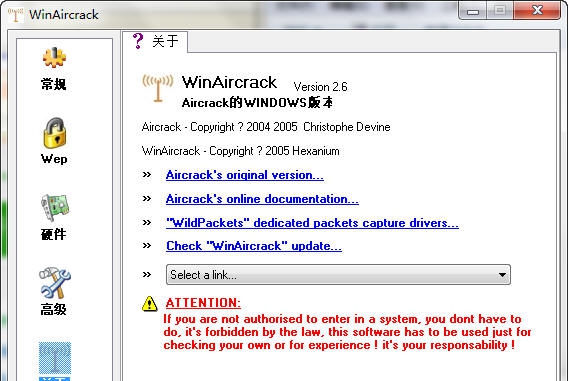Click the WinAircrack heading in About panel
This screenshot has width=568, height=381.
pyautogui.click(x=229, y=82)
